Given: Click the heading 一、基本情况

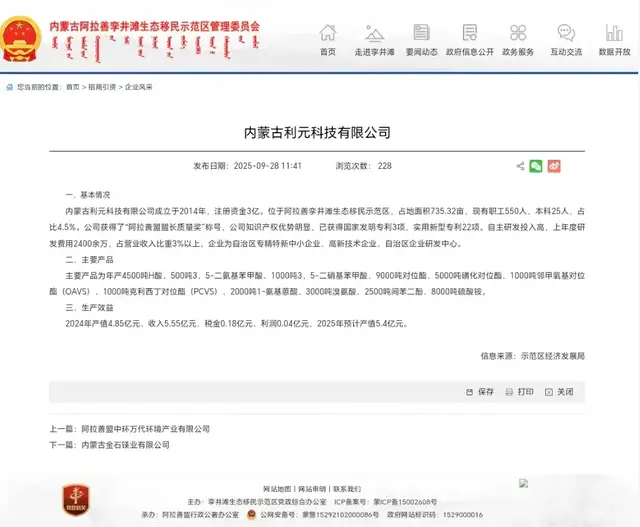Looking at the screenshot, I should 88,195.
